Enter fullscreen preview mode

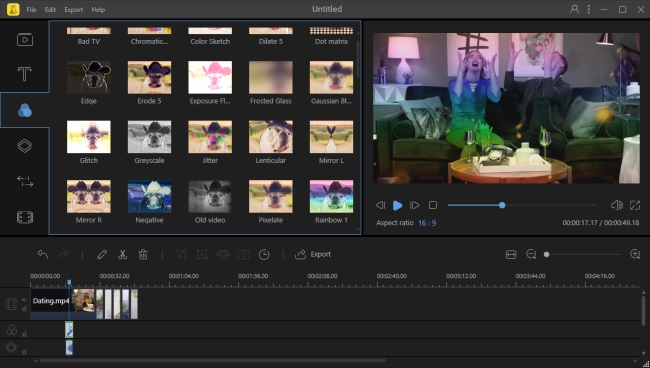coord(635,205)
